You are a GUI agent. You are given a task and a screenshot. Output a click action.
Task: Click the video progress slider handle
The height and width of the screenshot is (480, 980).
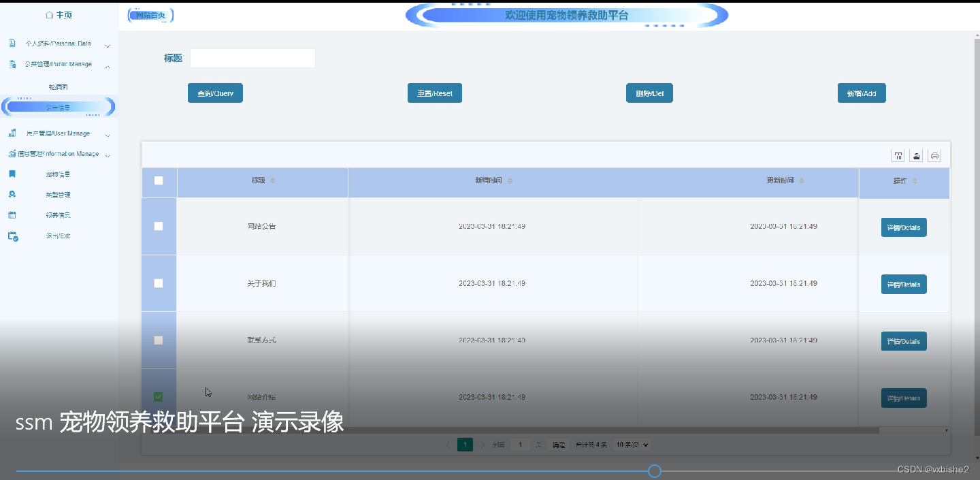tap(655, 471)
